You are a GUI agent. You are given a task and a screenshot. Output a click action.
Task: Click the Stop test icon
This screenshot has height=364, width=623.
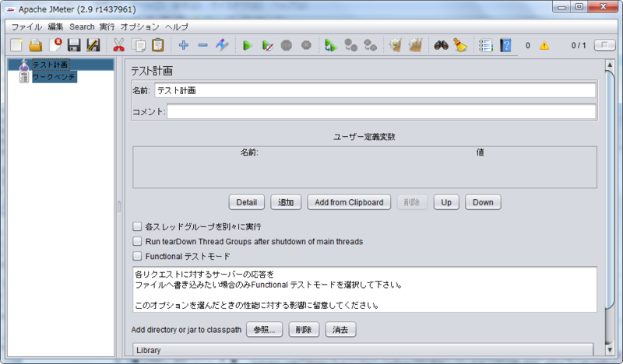click(287, 46)
